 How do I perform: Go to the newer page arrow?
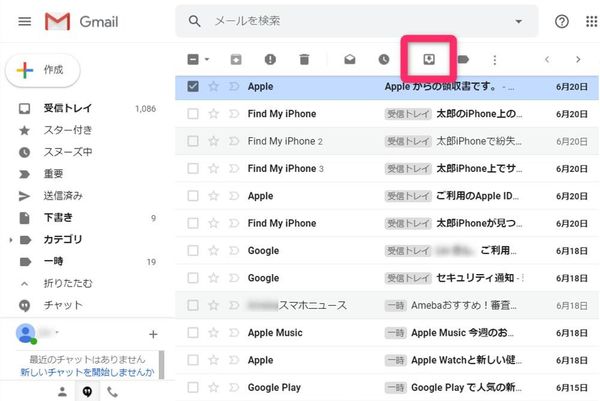(547, 59)
